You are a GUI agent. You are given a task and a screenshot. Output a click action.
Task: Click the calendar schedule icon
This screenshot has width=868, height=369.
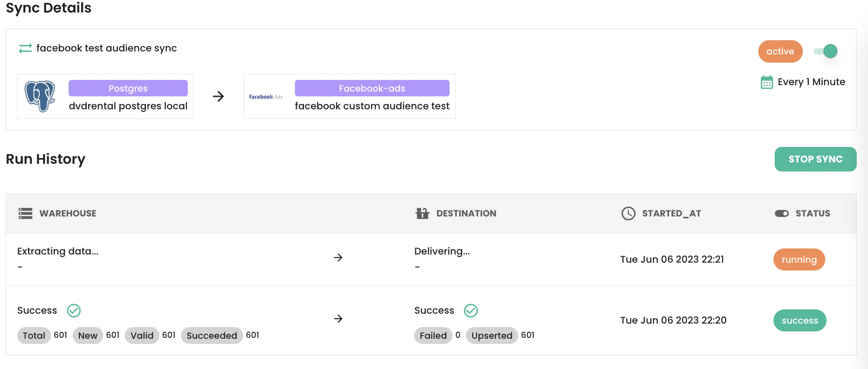pyautogui.click(x=767, y=82)
